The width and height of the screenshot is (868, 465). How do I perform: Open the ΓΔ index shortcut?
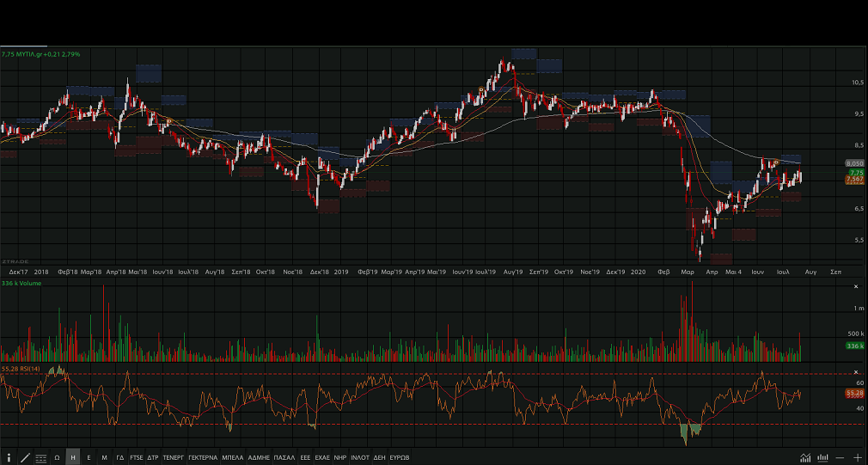(120, 457)
